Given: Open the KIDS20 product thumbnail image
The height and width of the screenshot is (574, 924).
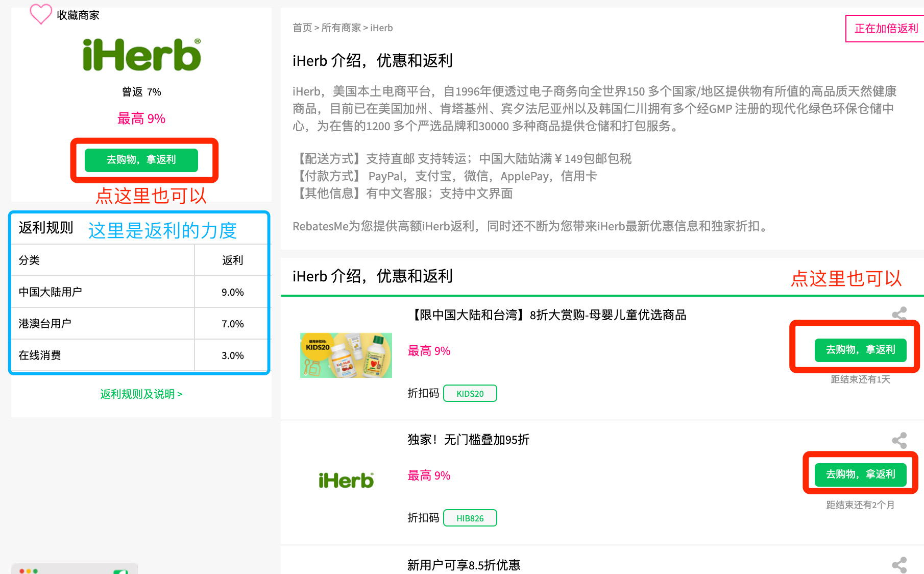Looking at the screenshot, I should (x=346, y=355).
